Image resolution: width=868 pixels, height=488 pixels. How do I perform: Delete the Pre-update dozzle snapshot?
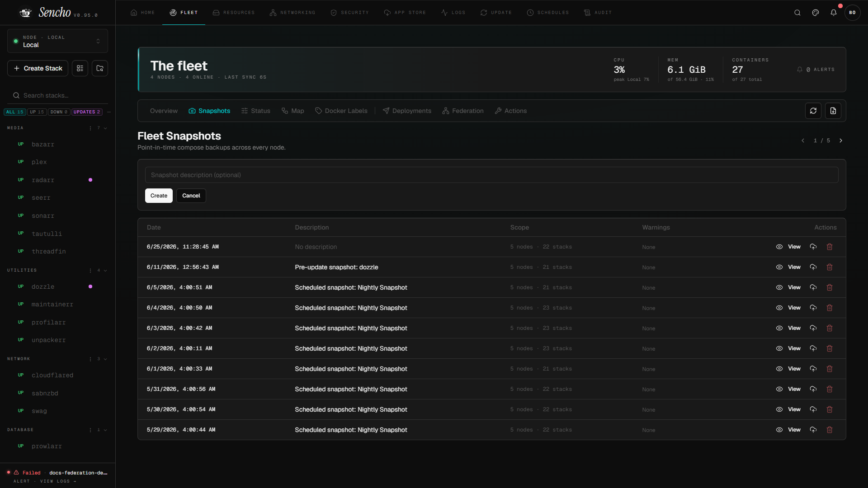coord(830,267)
